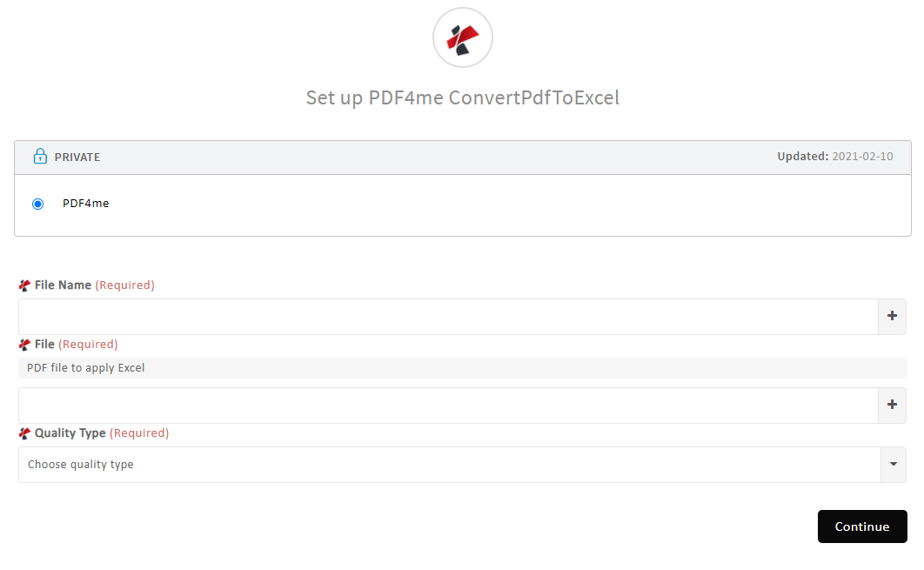Click the PDF4me connection label text
This screenshot has height=570, width=924.
[85, 203]
